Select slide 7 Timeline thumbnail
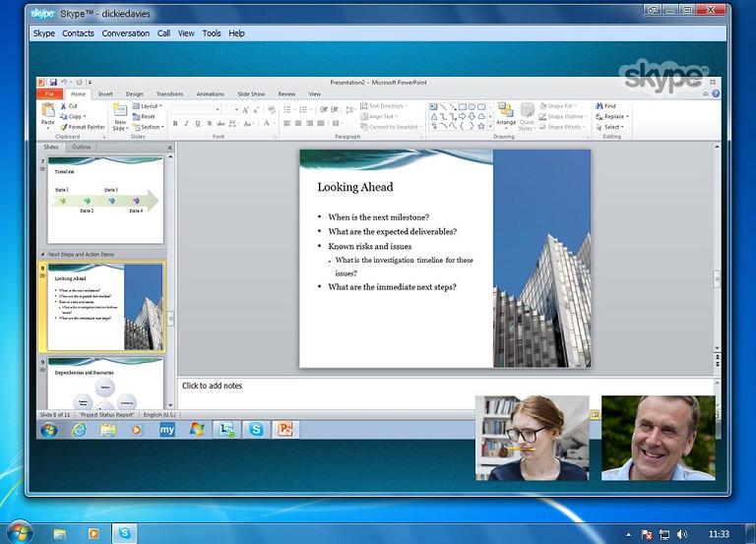 point(105,200)
